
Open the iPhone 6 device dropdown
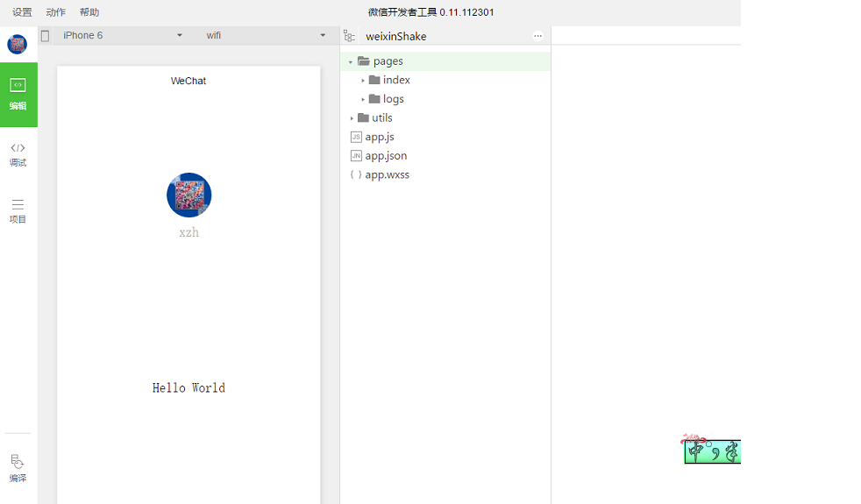[122, 35]
